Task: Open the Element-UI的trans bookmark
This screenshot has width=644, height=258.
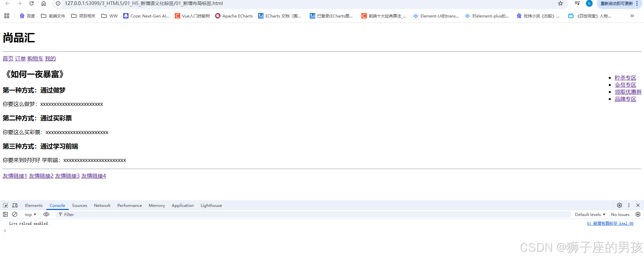Action: (x=436, y=16)
